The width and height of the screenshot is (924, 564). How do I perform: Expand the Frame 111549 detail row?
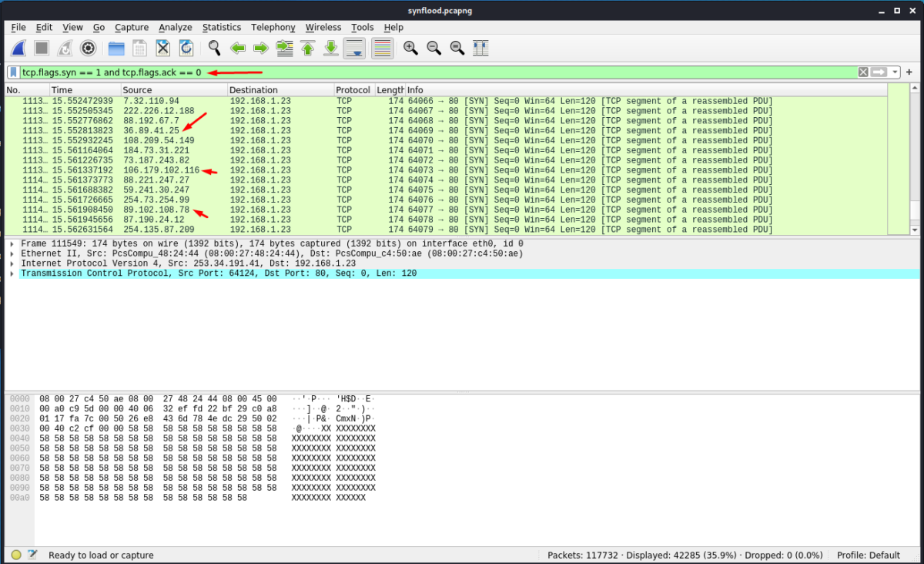(12, 243)
